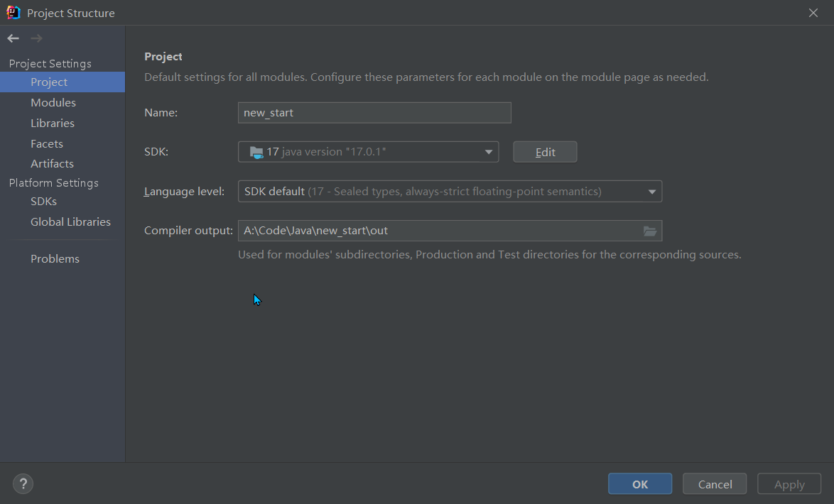Click the SDK folder icon in dropdown
Image resolution: width=834 pixels, height=504 pixels.
[x=256, y=152]
